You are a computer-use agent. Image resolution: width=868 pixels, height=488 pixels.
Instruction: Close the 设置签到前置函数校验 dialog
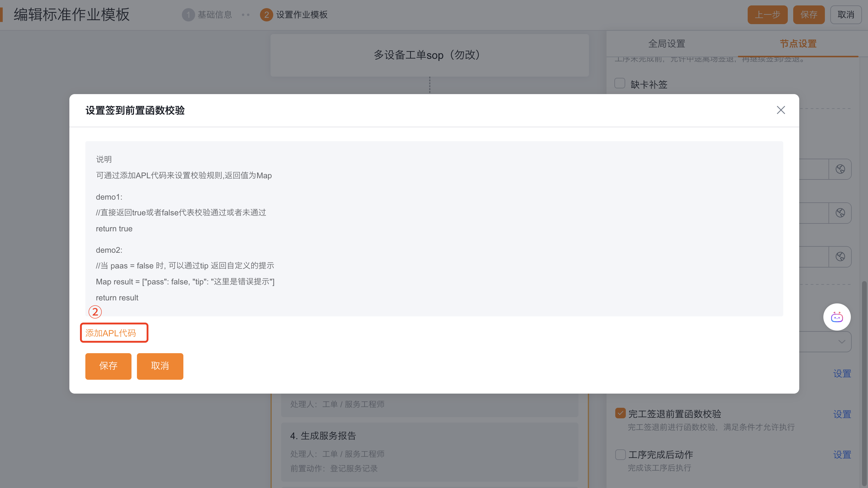pyautogui.click(x=781, y=110)
